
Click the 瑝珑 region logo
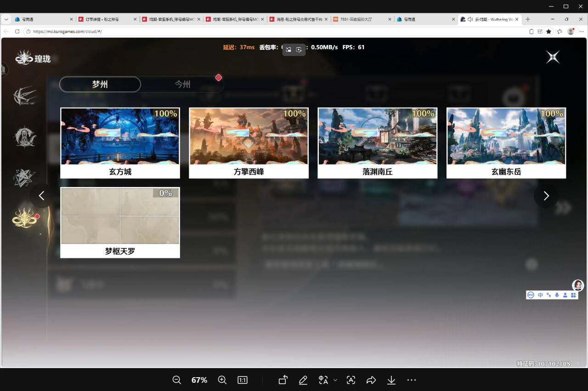click(x=33, y=58)
